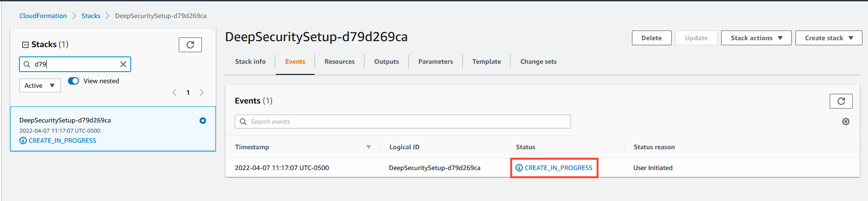
Task: Go to next stacks page
Action: coord(202,92)
